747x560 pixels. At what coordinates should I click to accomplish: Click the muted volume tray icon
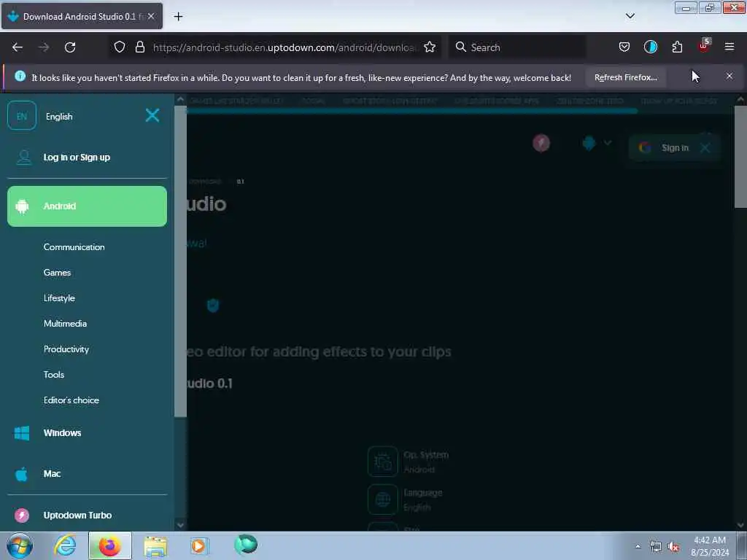[673, 547]
